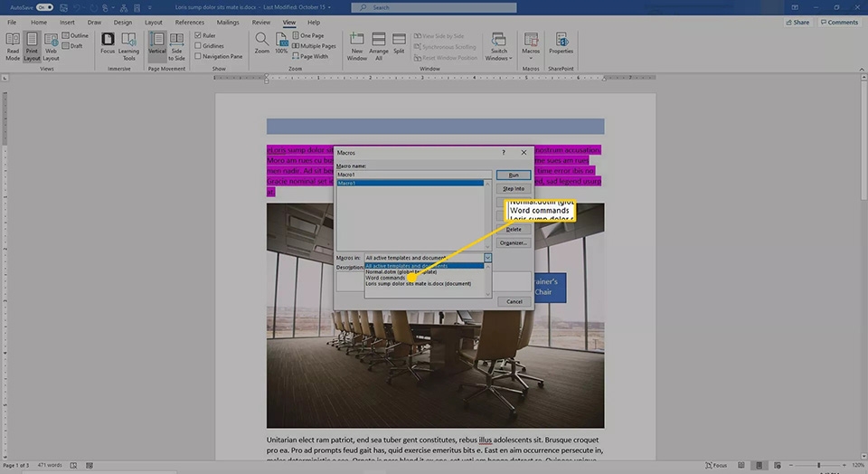This screenshot has height=474, width=868.
Task: Fit to Page Width
Action: (x=310, y=56)
